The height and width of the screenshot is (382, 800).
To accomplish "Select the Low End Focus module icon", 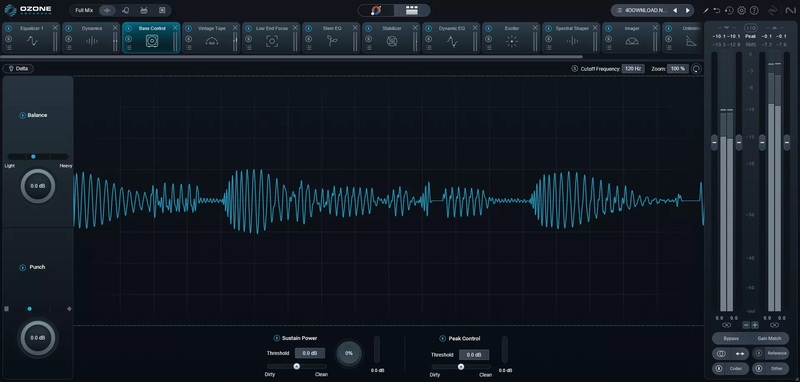I will (x=272, y=41).
